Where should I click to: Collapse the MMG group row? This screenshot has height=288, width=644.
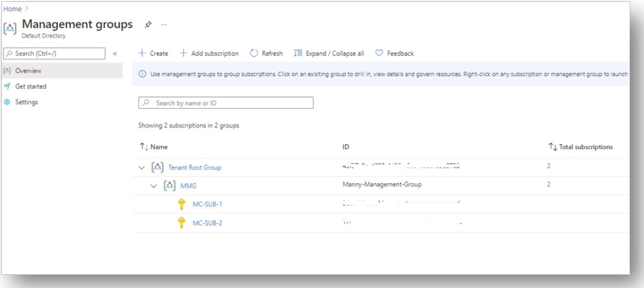154,186
